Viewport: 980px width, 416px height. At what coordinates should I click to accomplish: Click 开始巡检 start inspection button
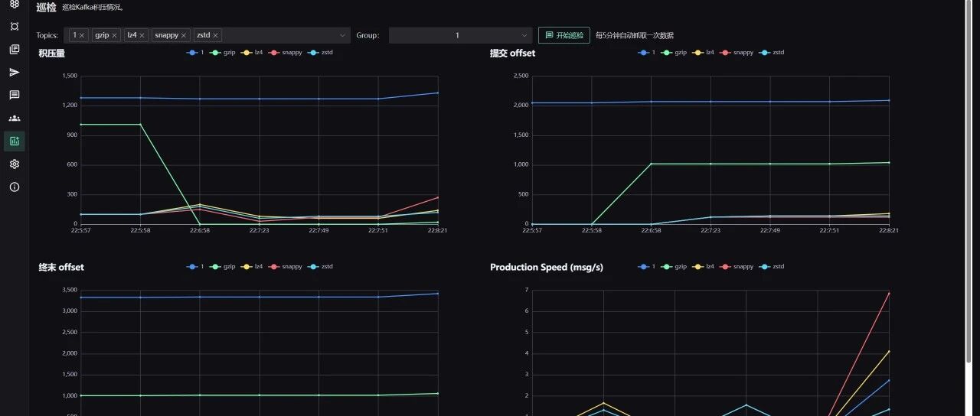[x=564, y=35]
